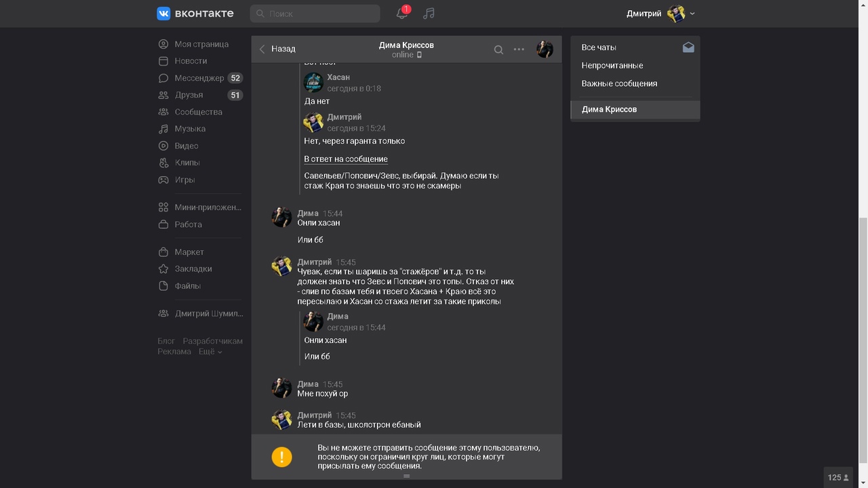Viewport: 868px width, 488px height.
Task: Click the online contacts counter 125
Action: click(x=838, y=477)
